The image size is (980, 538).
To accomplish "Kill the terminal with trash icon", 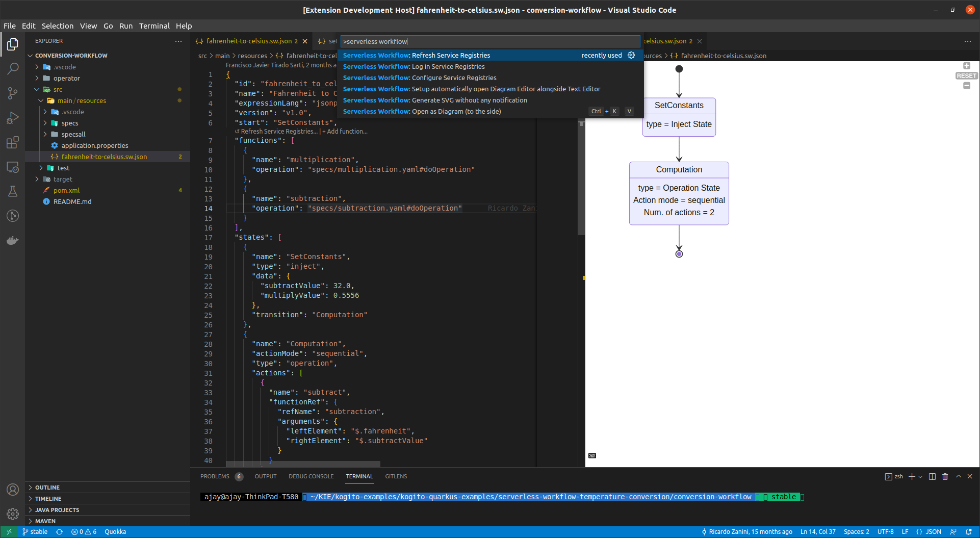I will click(945, 476).
